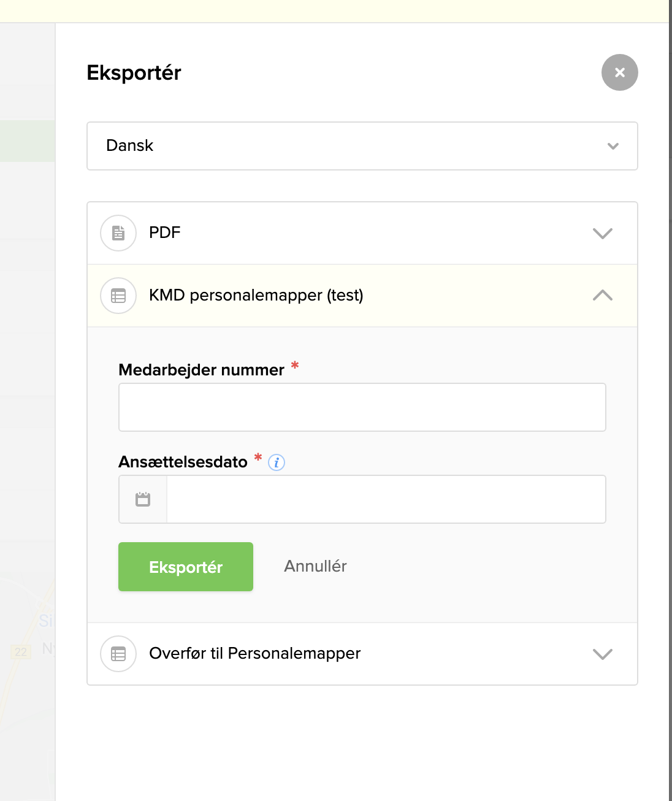Click the green Eksportér button
Viewport: 672px width, 801px height.
coord(185,567)
